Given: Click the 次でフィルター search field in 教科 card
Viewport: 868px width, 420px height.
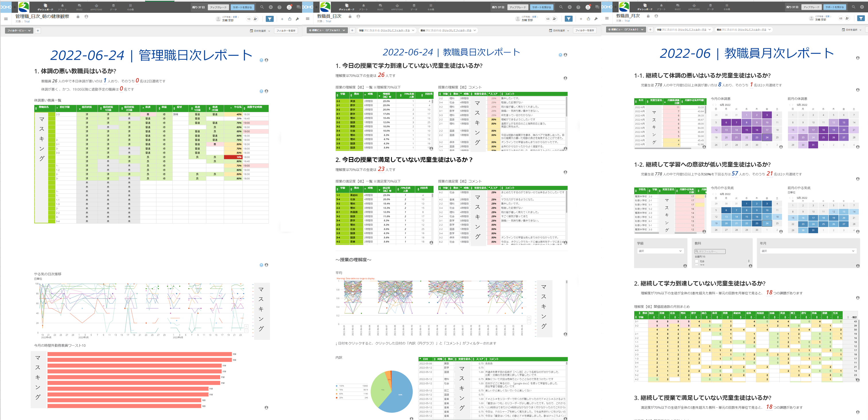Looking at the screenshot, I should point(710,251).
